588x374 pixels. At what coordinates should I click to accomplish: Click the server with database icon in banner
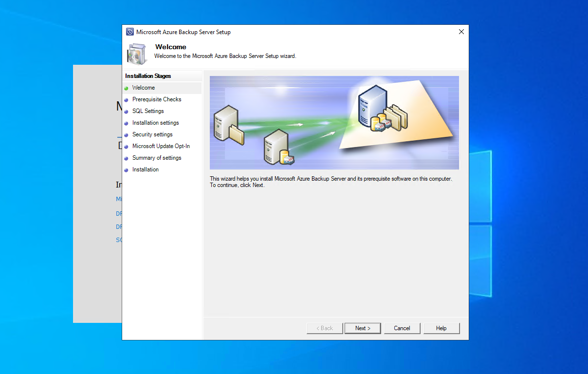(x=279, y=147)
